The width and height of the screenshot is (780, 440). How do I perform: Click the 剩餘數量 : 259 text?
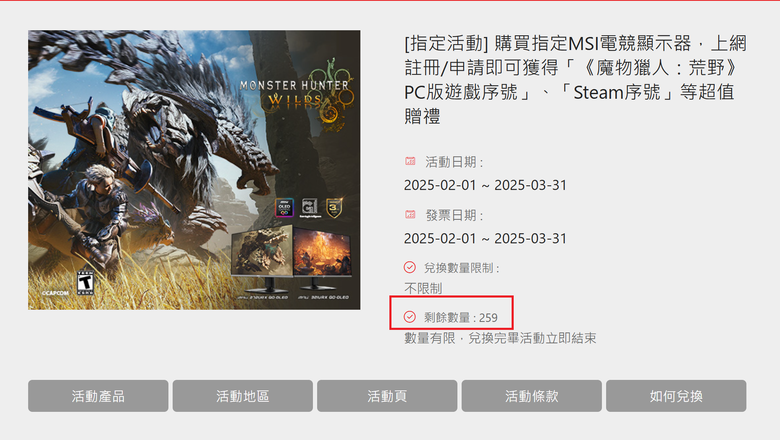pos(461,317)
